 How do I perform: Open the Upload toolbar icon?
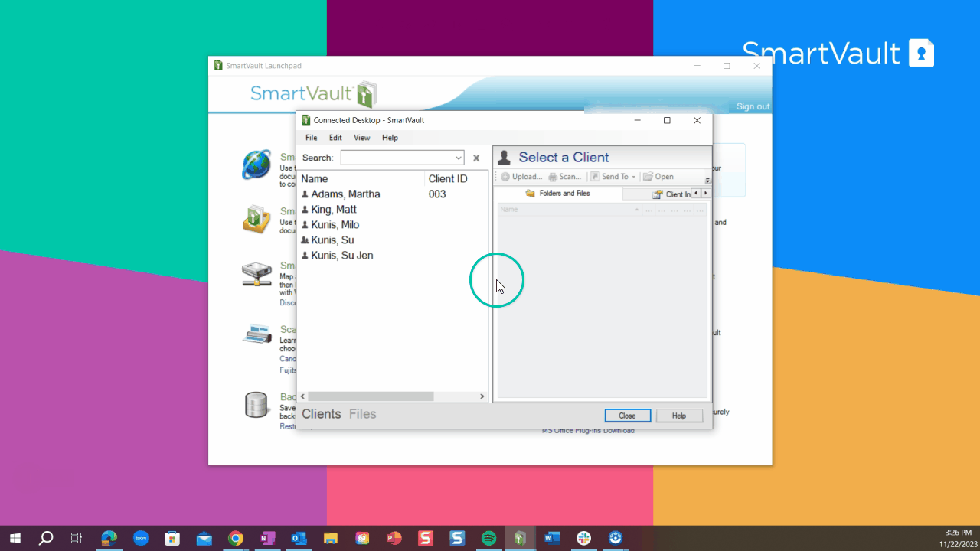(x=521, y=176)
